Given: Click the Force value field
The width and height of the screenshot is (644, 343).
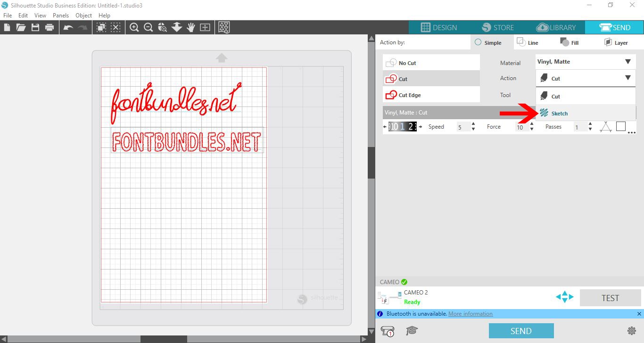Looking at the screenshot, I should (522, 127).
